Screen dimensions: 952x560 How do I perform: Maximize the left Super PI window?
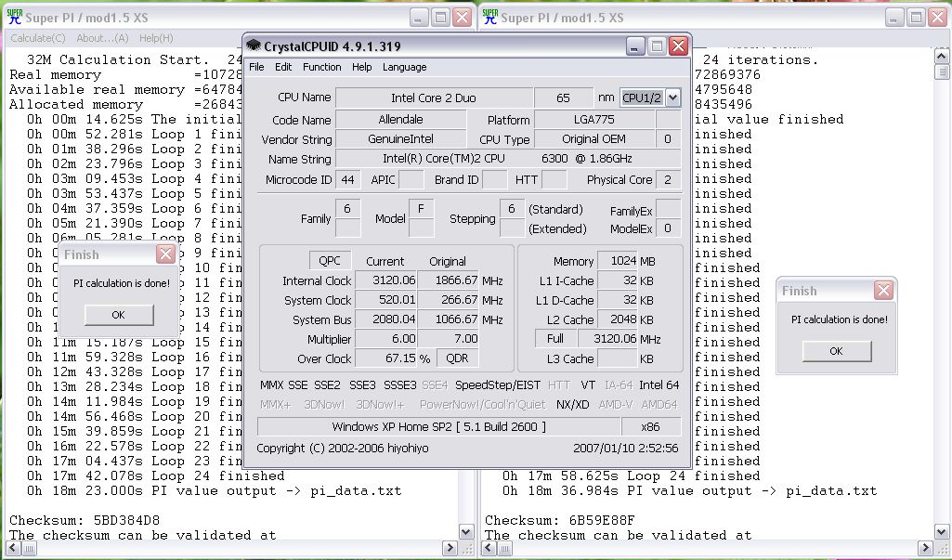coord(441,17)
